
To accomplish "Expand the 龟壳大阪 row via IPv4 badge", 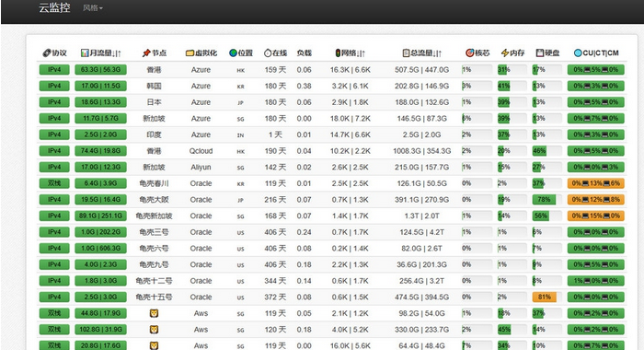I will tap(54, 200).
